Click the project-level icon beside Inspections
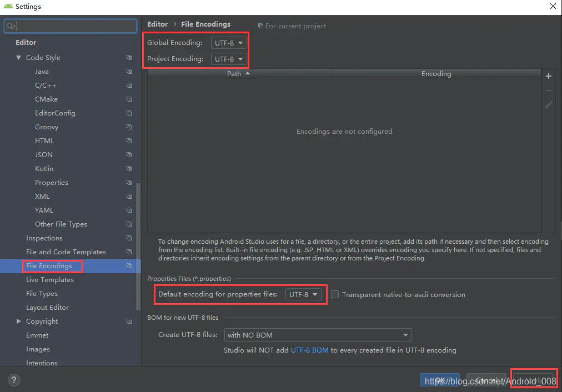 click(x=129, y=238)
